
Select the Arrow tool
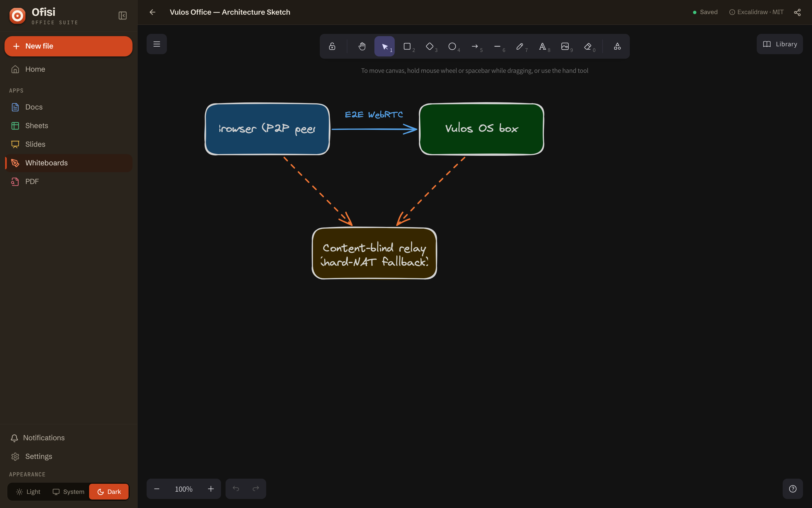pyautogui.click(x=475, y=46)
